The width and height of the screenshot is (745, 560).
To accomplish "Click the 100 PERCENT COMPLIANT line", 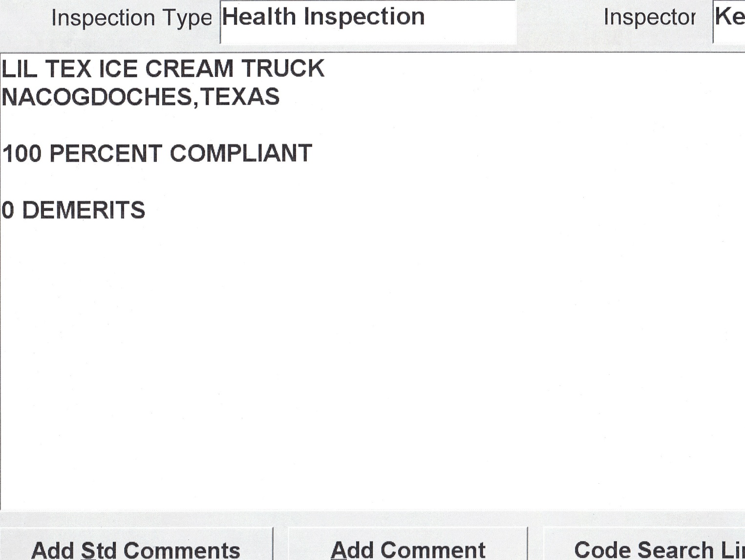I will click(x=157, y=153).
